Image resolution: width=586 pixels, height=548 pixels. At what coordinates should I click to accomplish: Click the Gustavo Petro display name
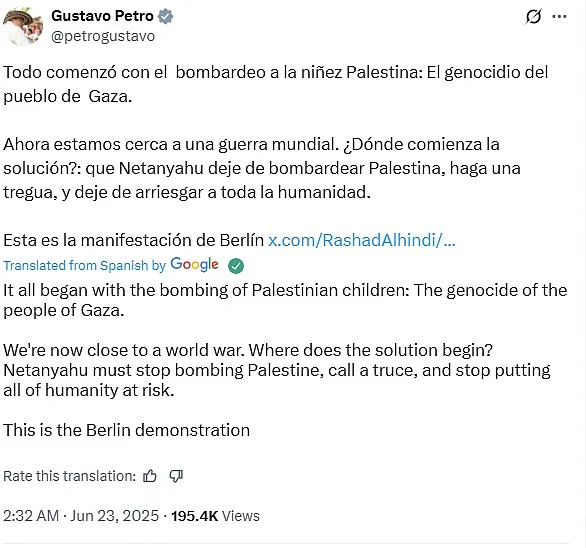pyautogui.click(x=102, y=16)
